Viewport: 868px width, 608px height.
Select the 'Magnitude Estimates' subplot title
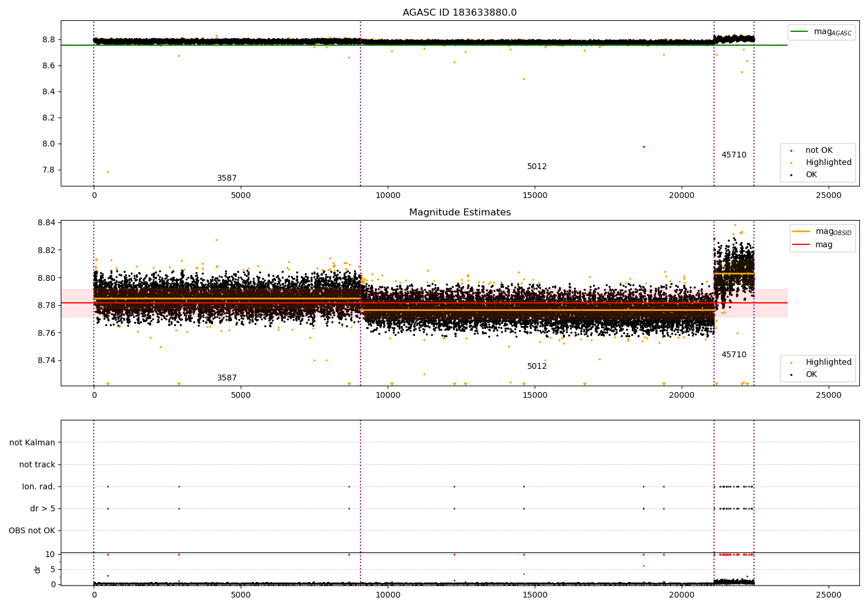(x=459, y=213)
